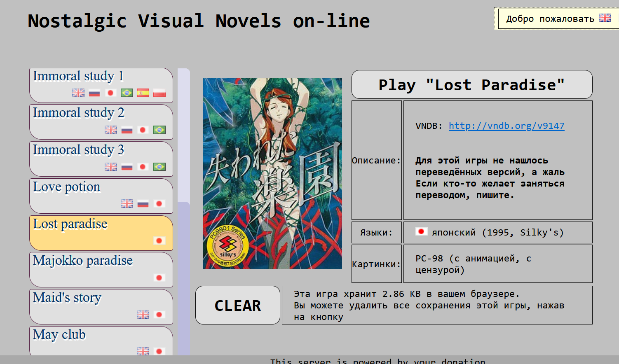This screenshot has width=619, height=364.
Task: Choose English flag under Immoral study 2
Action: click(111, 130)
